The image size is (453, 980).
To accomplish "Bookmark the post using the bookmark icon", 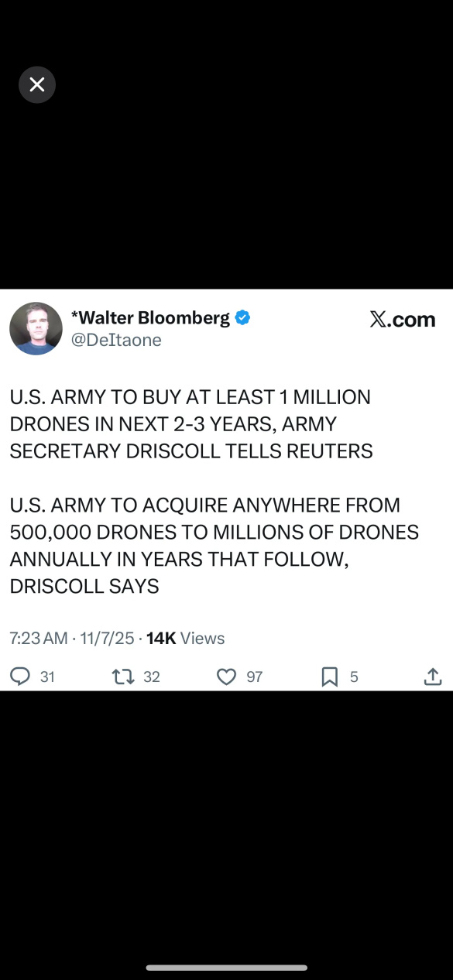I will click(x=330, y=677).
